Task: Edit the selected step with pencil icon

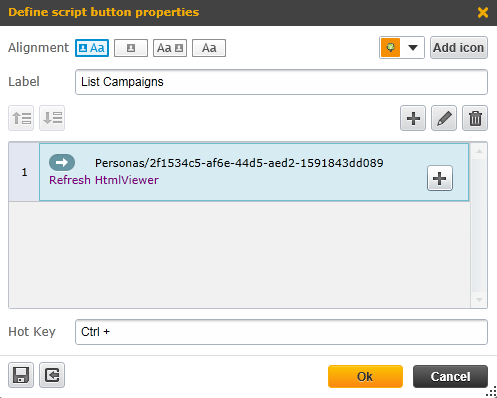Action: click(x=444, y=118)
